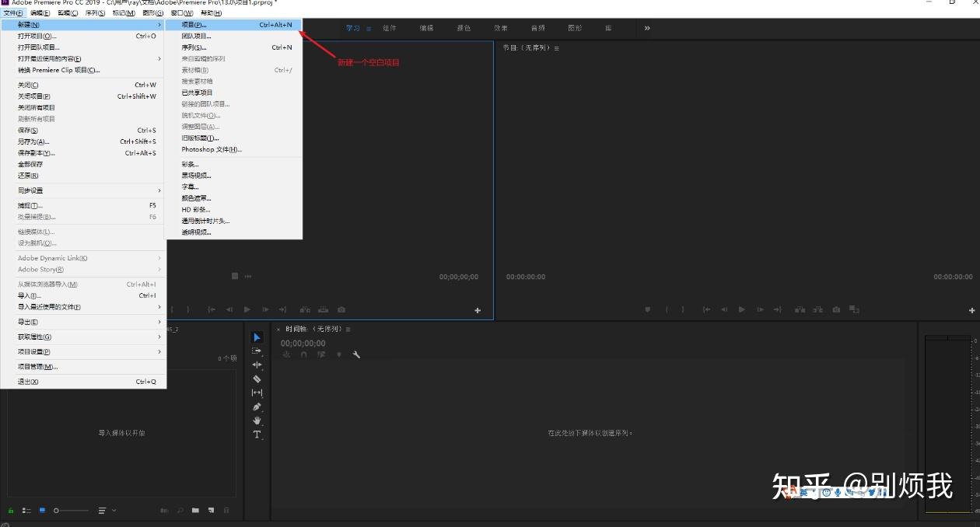The image size is (980, 527).
Task: Click Export Frame camera in source monitor
Action: tap(341, 309)
